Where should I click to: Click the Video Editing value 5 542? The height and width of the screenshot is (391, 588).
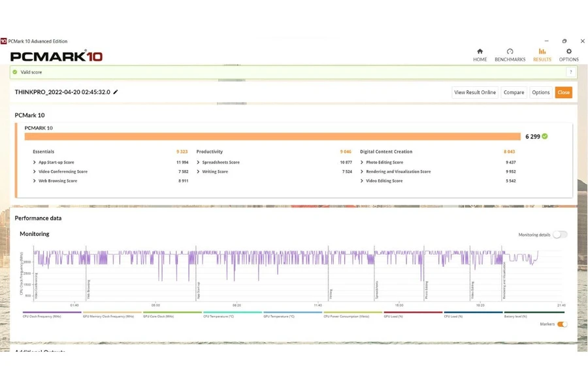(x=511, y=181)
